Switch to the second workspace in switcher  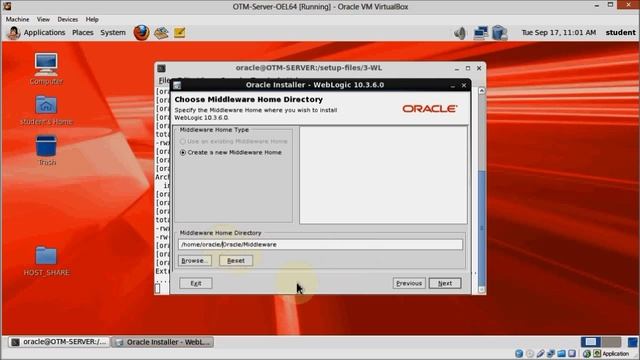611,341
